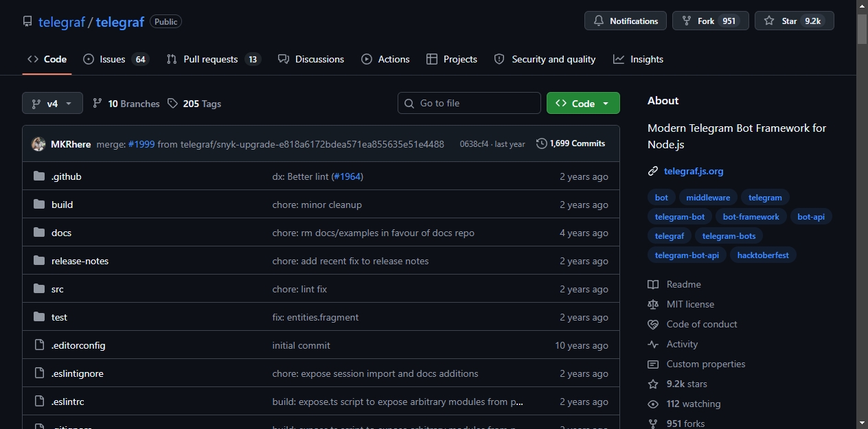Open the .github folder icon
The height and width of the screenshot is (429, 868).
tap(39, 176)
